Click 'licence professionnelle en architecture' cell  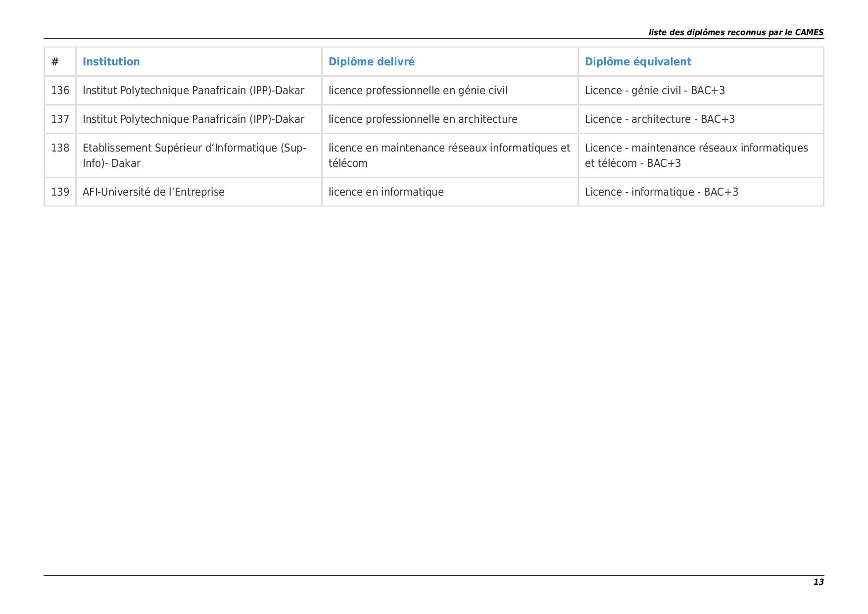(450, 119)
